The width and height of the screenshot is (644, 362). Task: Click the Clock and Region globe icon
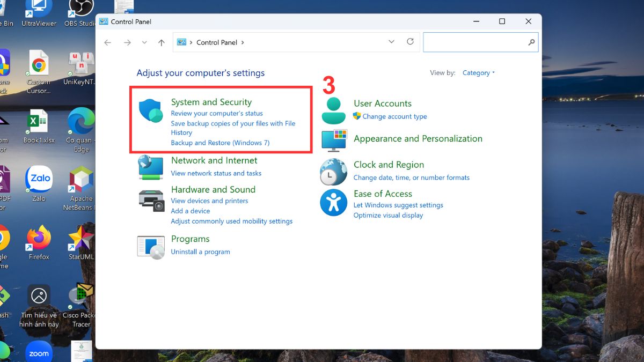334,172
